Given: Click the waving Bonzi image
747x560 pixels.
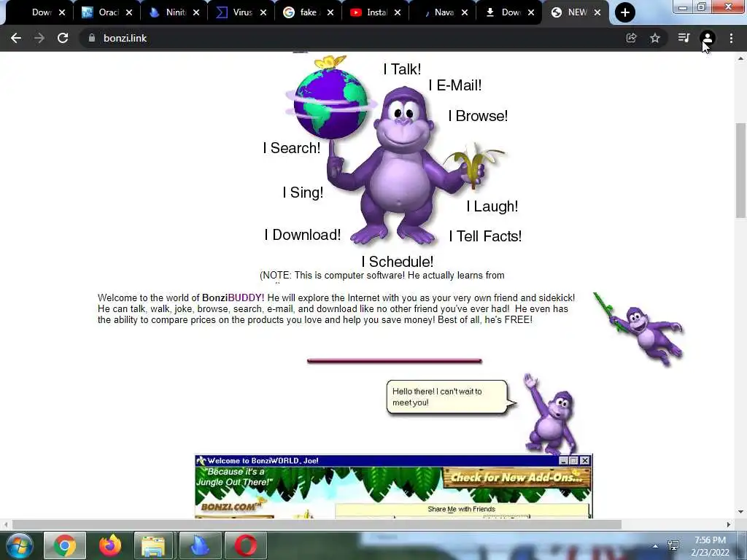Looking at the screenshot, I should 550,413.
